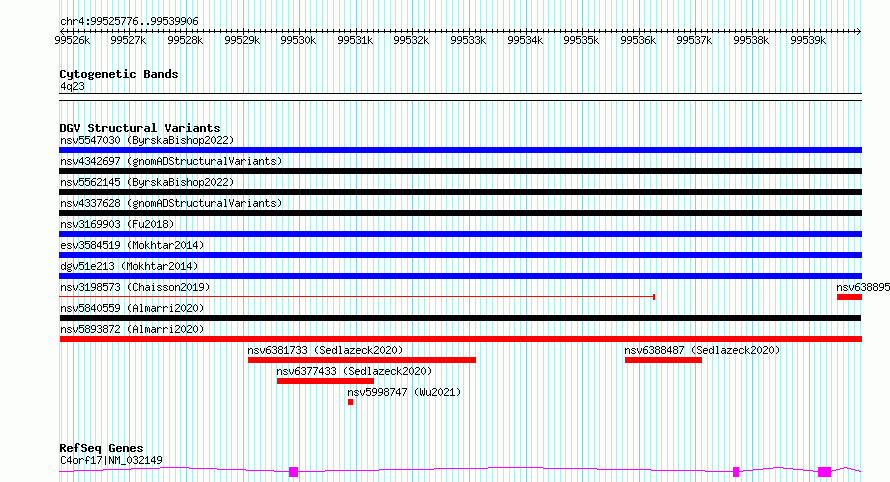The width and height of the screenshot is (890, 482).
Task: Open nsv6381733 (Sedlazeck2020) variant label
Action: click(x=325, y=350)
